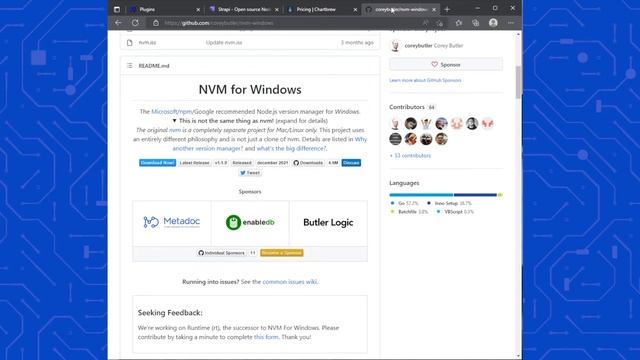Go back with the browser back arrow
Image resolution: width=640 pixels, height=360 pixels.
(118, 23)
